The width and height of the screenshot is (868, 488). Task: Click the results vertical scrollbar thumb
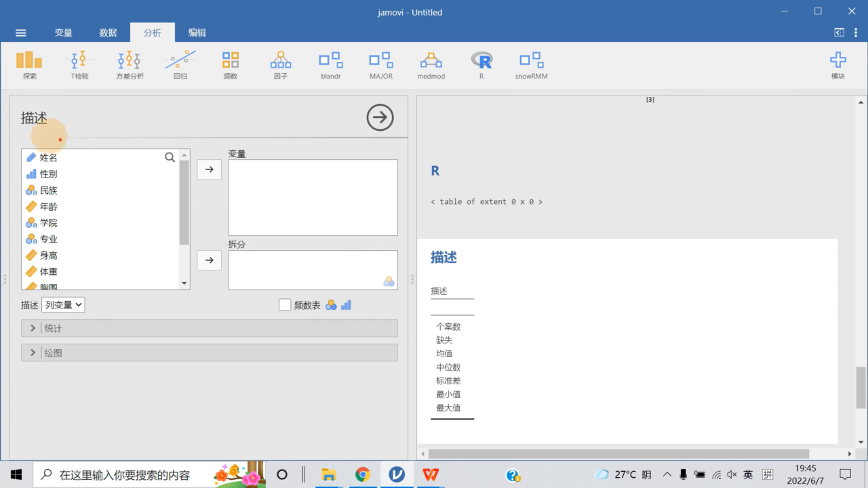[x=861, y=387]
